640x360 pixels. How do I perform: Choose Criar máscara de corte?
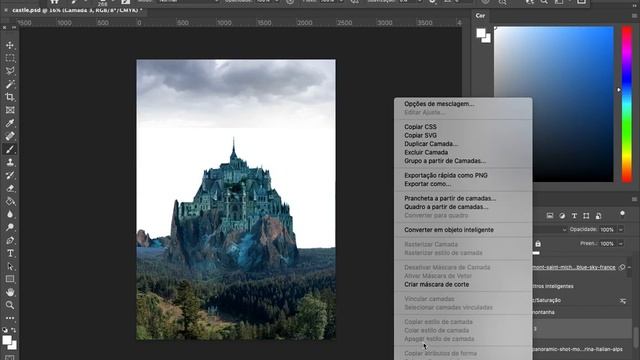437,284
